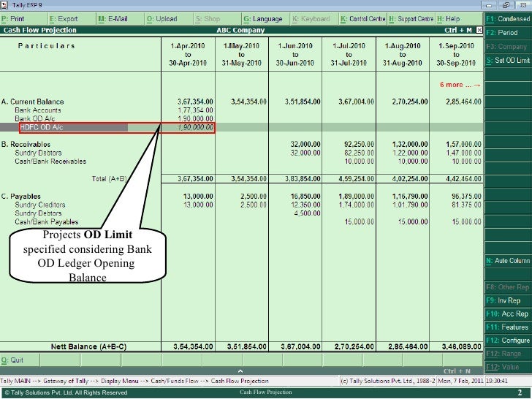Switch to F1 Condensed view
Screen dimensions: 532x399
coord(508,19)
